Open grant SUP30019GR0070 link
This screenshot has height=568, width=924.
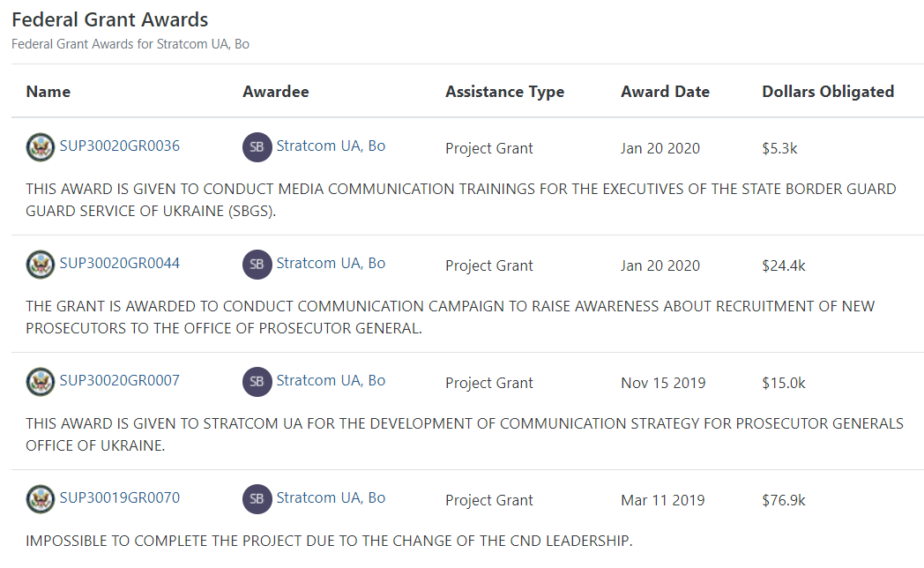pos(119,498)
